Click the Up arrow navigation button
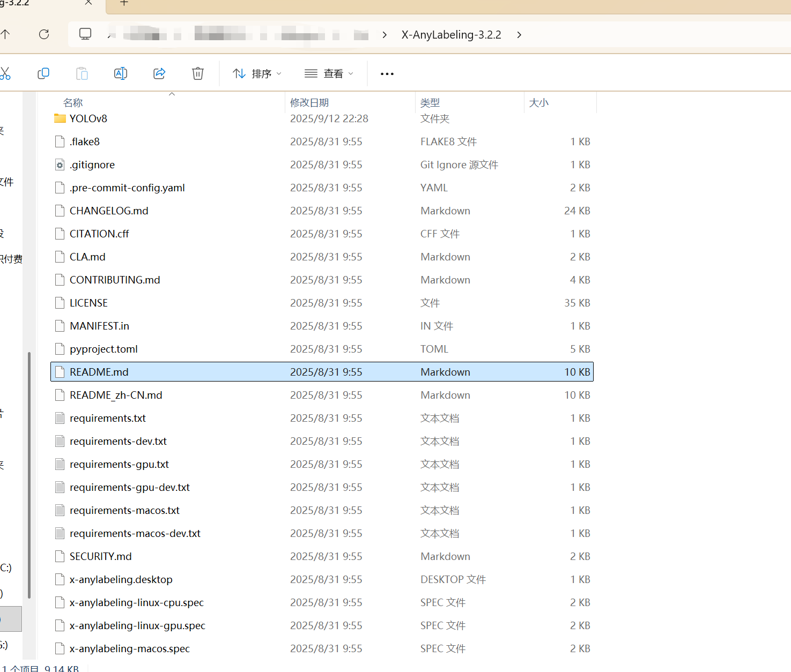The width and height of the screenshot is (791, 672). coord(5,34)
